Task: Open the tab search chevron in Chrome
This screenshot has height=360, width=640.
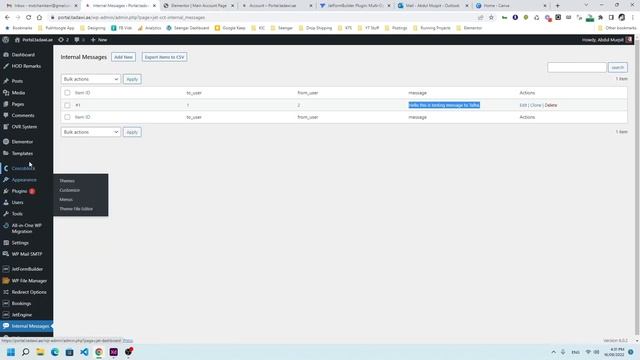Action: 586,5
